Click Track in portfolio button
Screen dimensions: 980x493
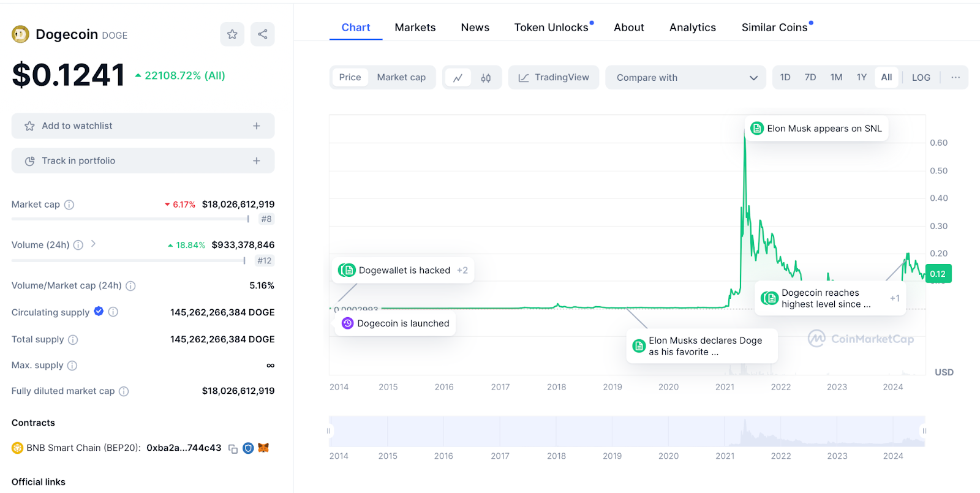click(143, 161)
